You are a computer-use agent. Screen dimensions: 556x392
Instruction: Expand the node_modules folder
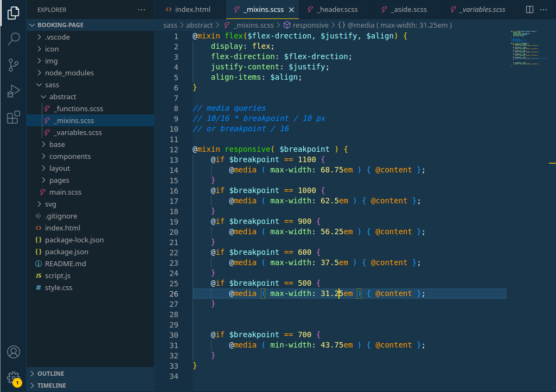[x=91, y=73]
